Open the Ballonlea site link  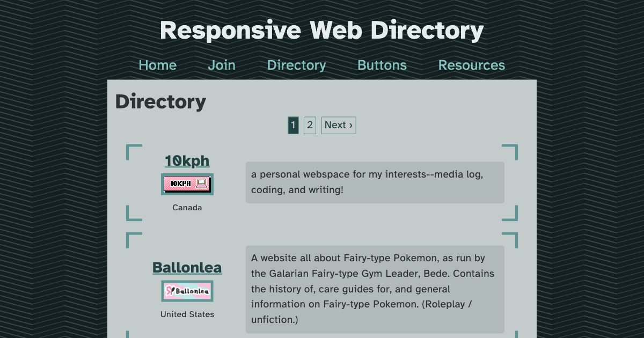[x=187, y=267]
